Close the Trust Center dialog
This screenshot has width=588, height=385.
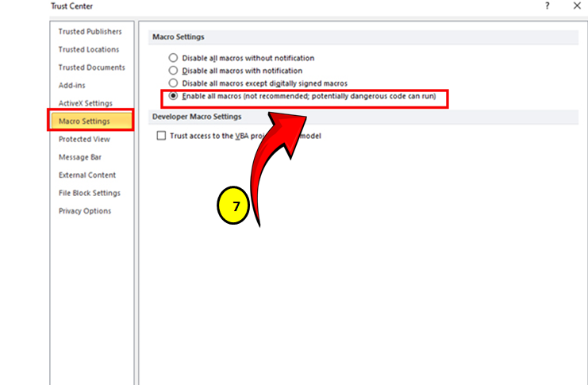pos(577,6)
